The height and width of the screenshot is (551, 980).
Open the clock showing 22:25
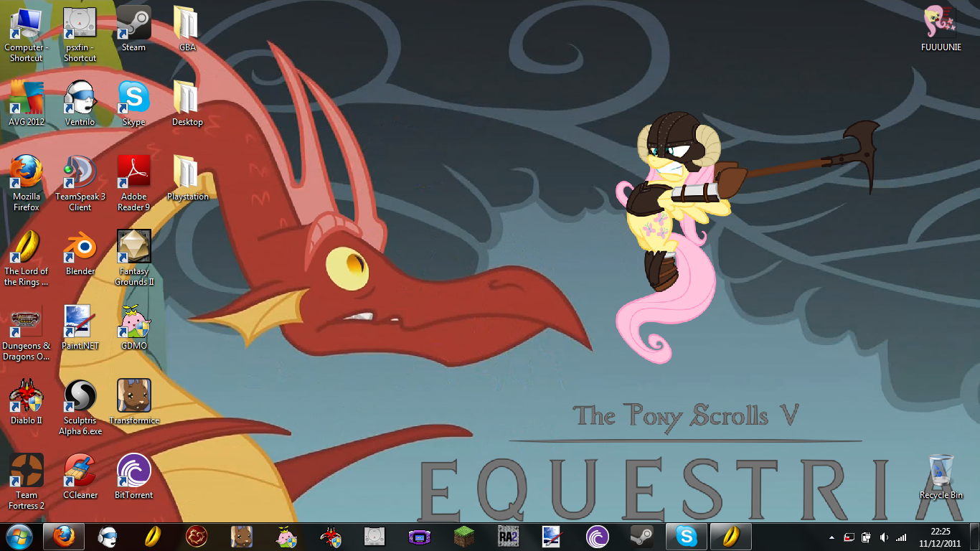pos(940,537)
